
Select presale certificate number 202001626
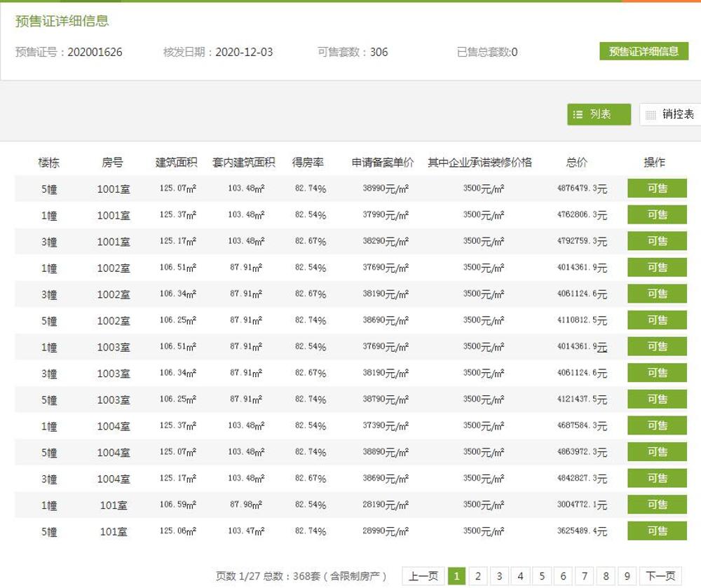[x=95, y=53]
